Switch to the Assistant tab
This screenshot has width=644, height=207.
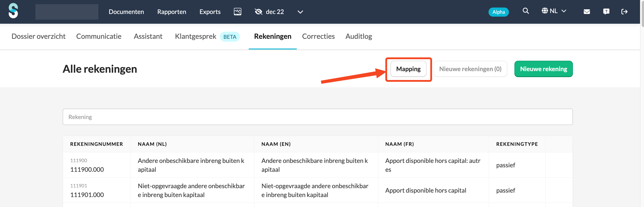point(148,36)
